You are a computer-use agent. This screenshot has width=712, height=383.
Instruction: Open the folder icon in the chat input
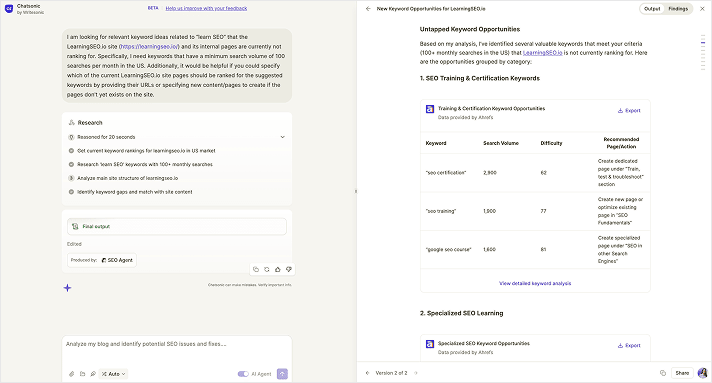(x=82, y=374)
